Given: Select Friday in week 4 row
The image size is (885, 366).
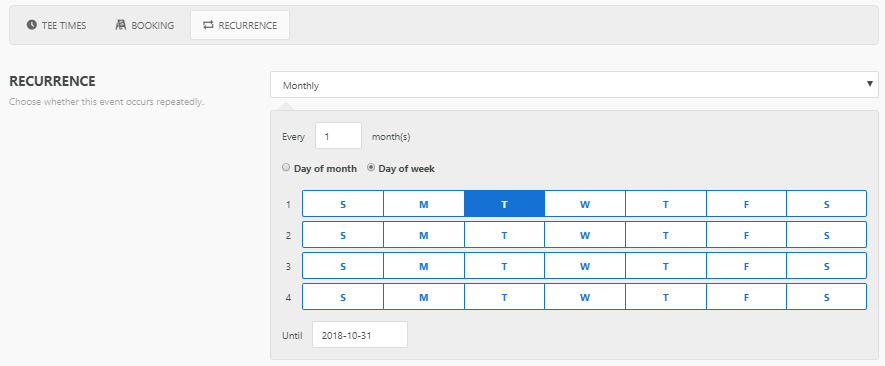Looking at the screenshot, I should tap(746, 297).
